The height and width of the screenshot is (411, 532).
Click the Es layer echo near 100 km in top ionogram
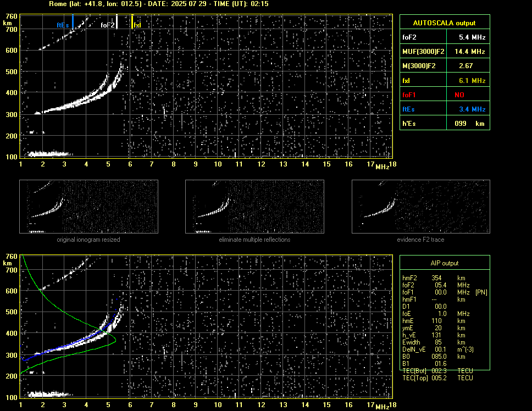[49, 154]
